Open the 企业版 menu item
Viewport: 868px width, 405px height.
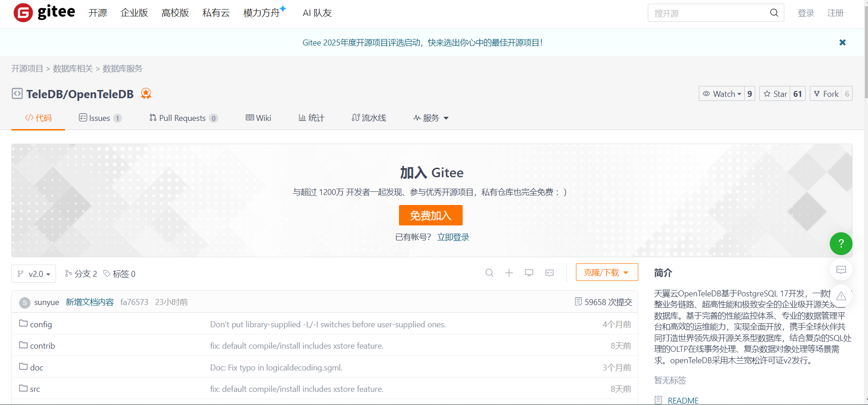[134, 13]
